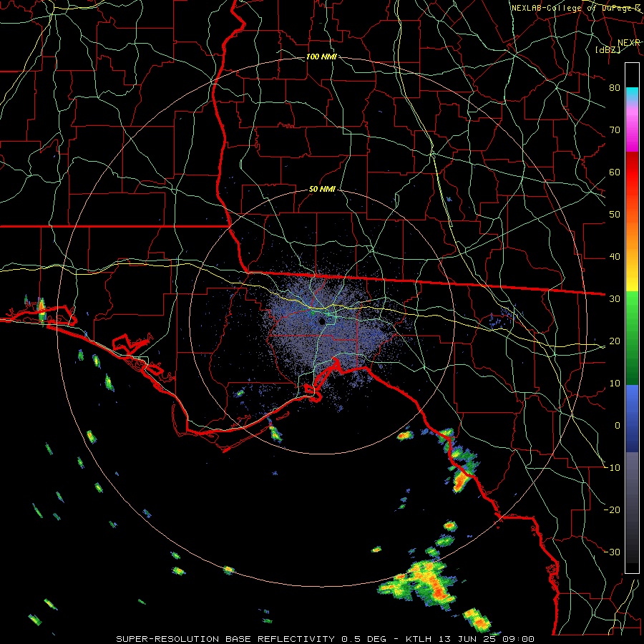Click the 50 NMI range ring label

pyautogui.click(x=322, y=189)
